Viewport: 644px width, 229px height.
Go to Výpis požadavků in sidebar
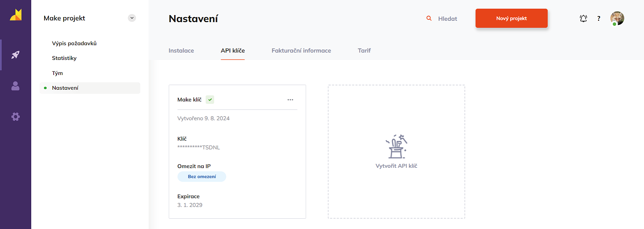point(74,43)
